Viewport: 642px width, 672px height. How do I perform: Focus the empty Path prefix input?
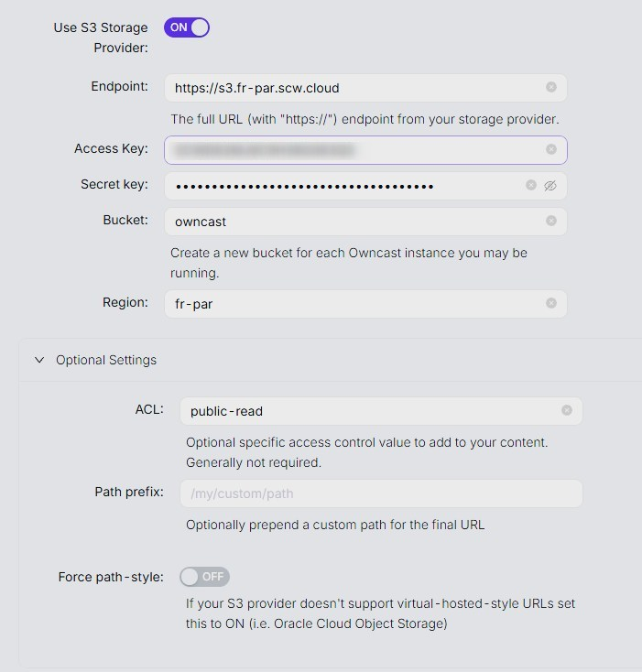coord(380,493)
